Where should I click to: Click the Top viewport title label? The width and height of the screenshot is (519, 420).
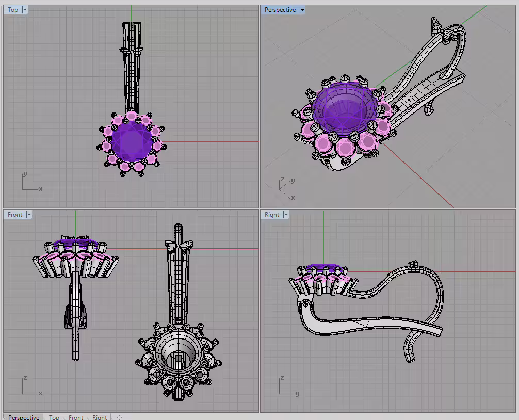click(x=13, y=10)
